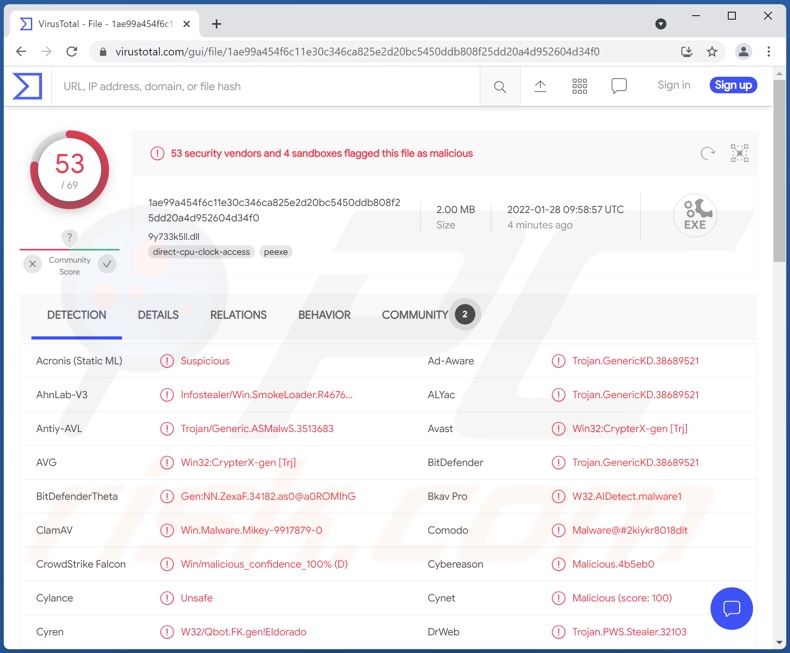Switch to the DETAILS tab
The image size is (790, 653).
click(x=158, y=315)
